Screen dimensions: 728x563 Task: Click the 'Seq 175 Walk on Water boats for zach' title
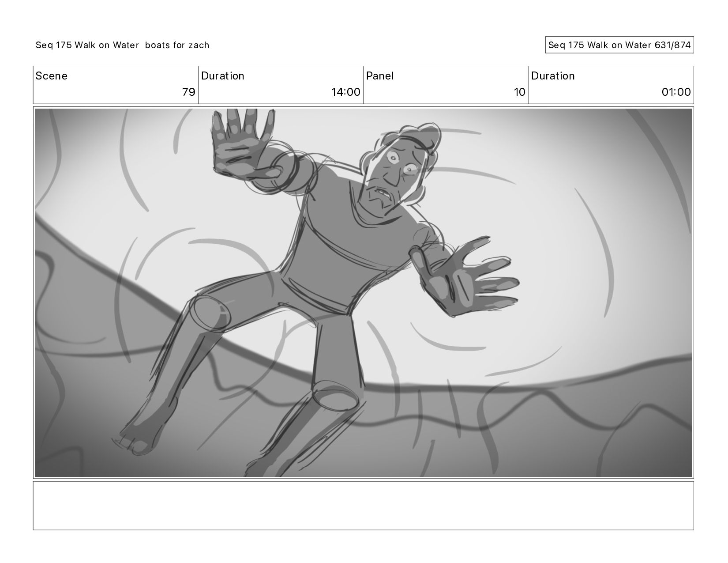(x=123, y=45)
